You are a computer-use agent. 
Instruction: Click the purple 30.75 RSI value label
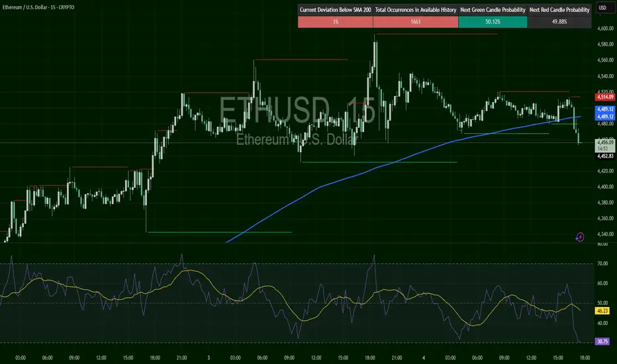(603, 341)
